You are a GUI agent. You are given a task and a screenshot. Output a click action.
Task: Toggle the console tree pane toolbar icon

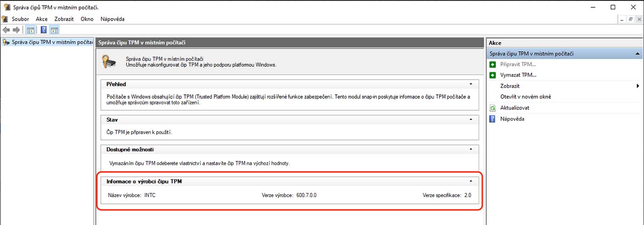pyautogui.click(x=30, y=30)
